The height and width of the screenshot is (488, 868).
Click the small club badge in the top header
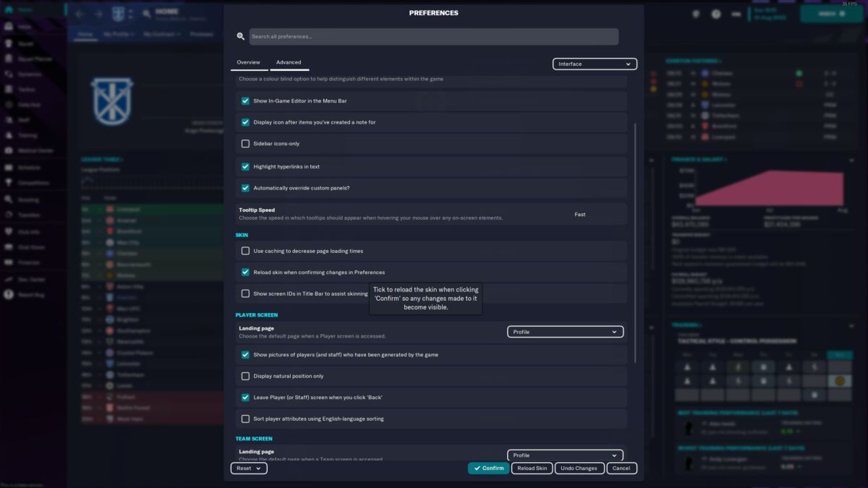coord(118,14)
